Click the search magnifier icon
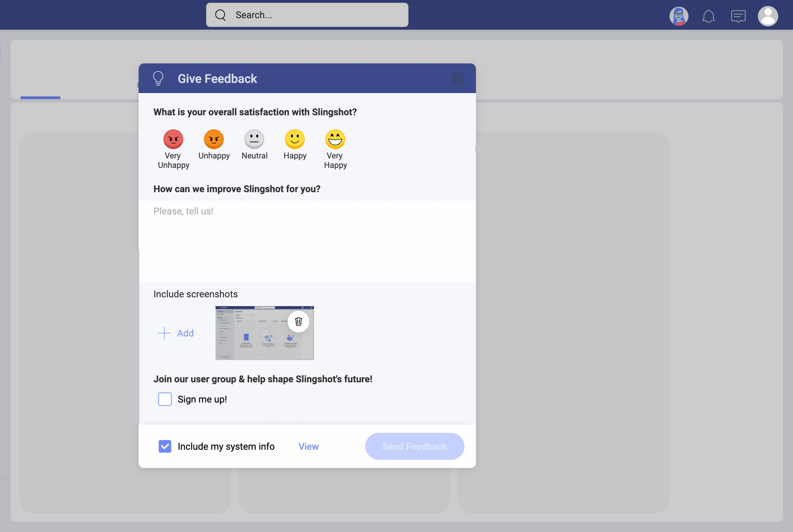This screenshot has width=793, height=532. tap(220, 15)
